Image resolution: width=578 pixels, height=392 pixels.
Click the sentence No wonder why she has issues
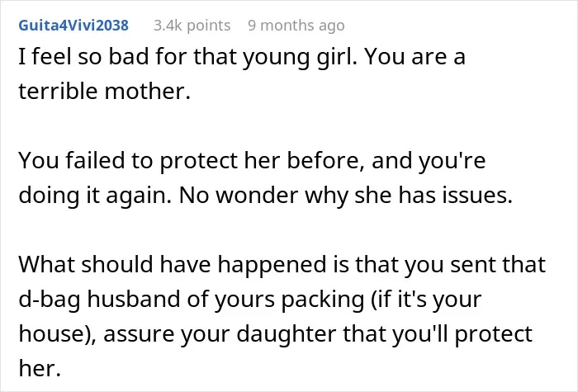point(346,195)
